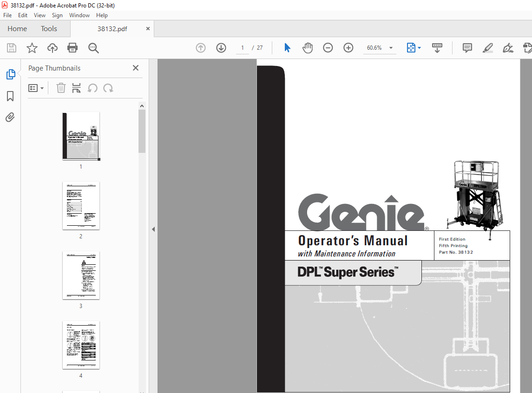Open the Help menu
The height and width of the screenshot is (393, 532).
click(102, 15)
